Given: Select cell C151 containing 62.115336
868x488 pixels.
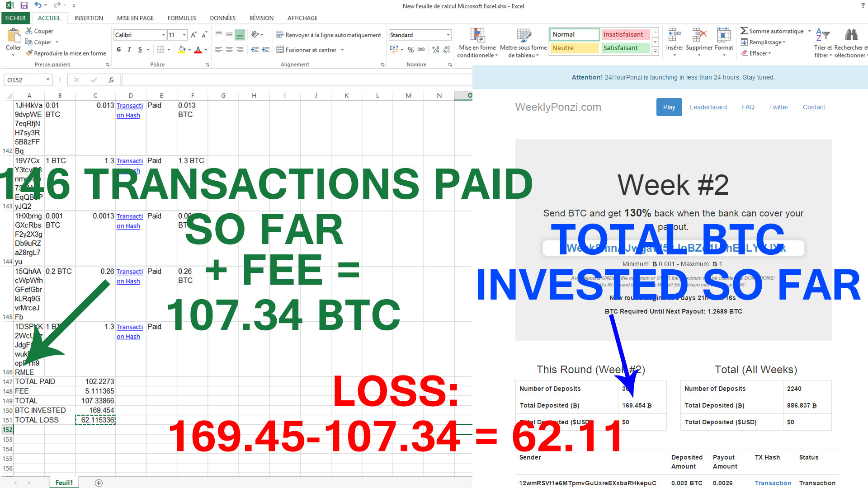Looking at the screenshot, I should tap(95, 420).
